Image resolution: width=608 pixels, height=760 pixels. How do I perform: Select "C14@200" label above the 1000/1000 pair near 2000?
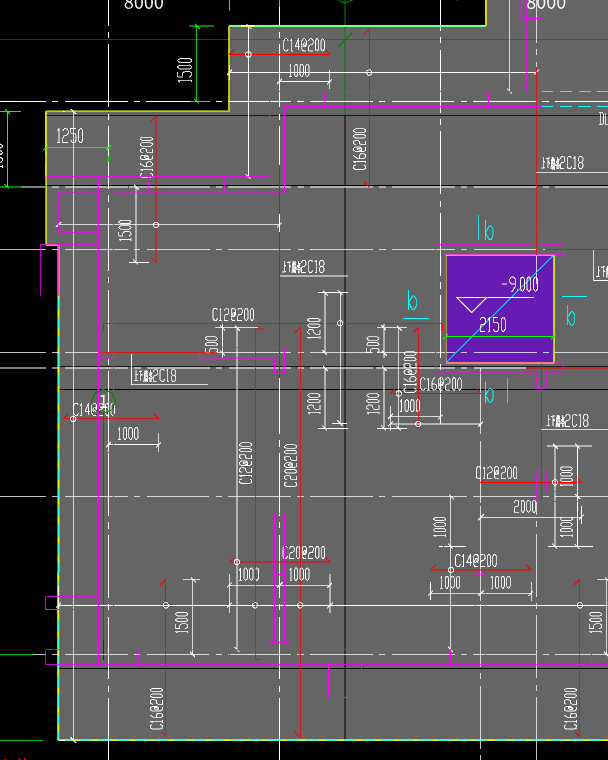(x=476, y=561)
